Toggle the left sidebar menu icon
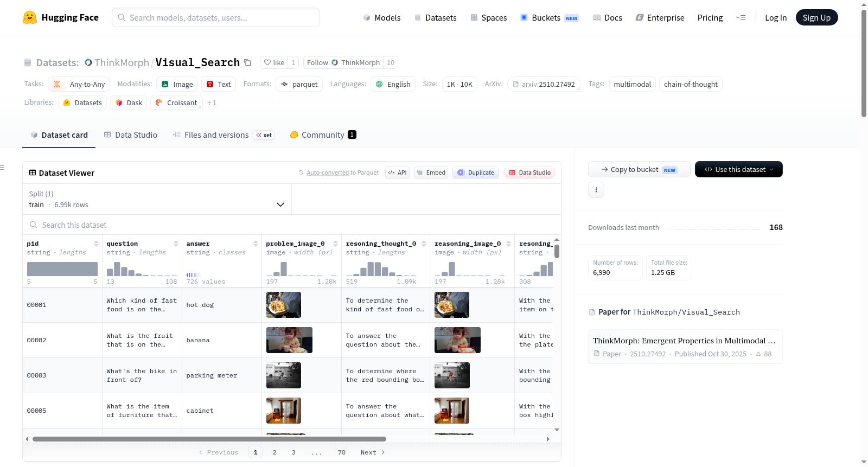Viewport: 868px width, 467px height. click(x=2, y=168)
